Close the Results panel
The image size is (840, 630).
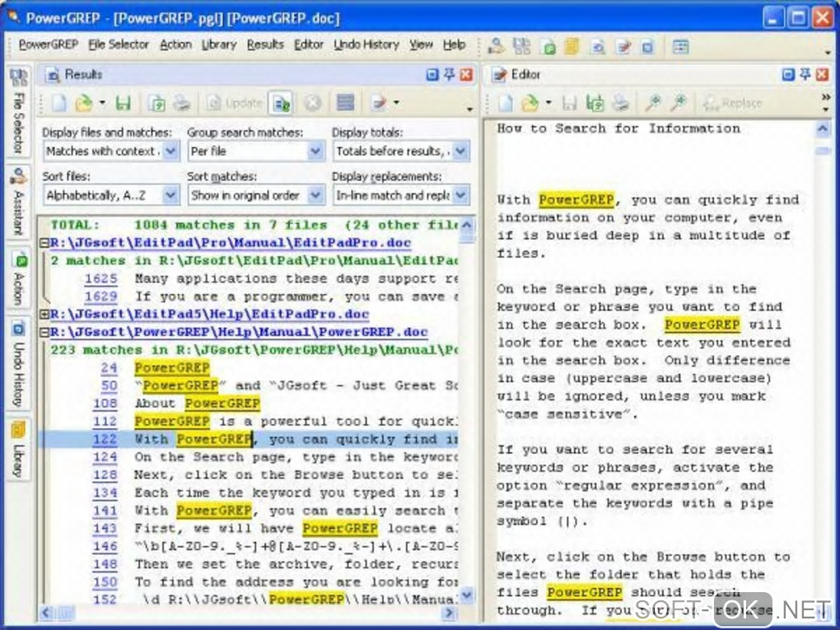coord(467,74)
